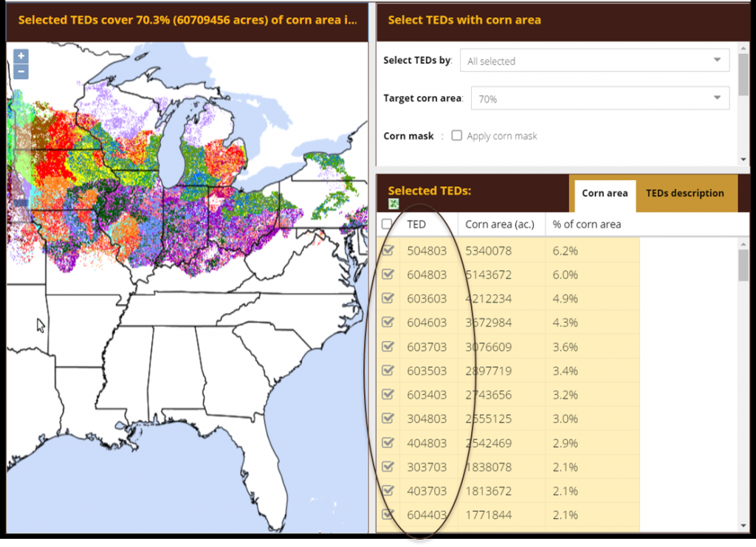The height and width of the screenshot is (547, 756).
Task: Zoom out on the map
Action: (x=21, y=72)
